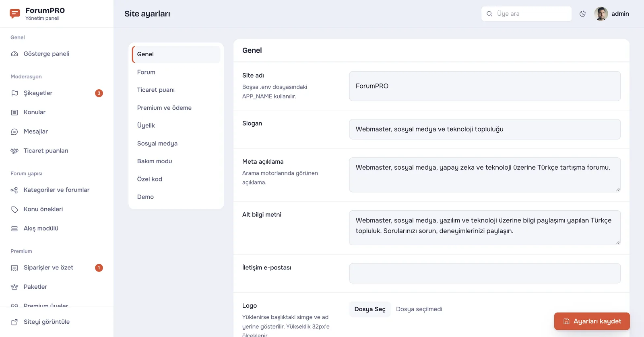Click the Ticaret puanları handshake icon
This screenshot has width=644, height=337.
[x=14, y=151]
